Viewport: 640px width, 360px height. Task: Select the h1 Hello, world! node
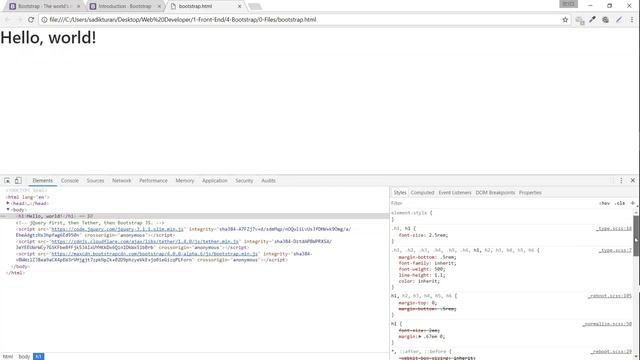click(194, 216)
